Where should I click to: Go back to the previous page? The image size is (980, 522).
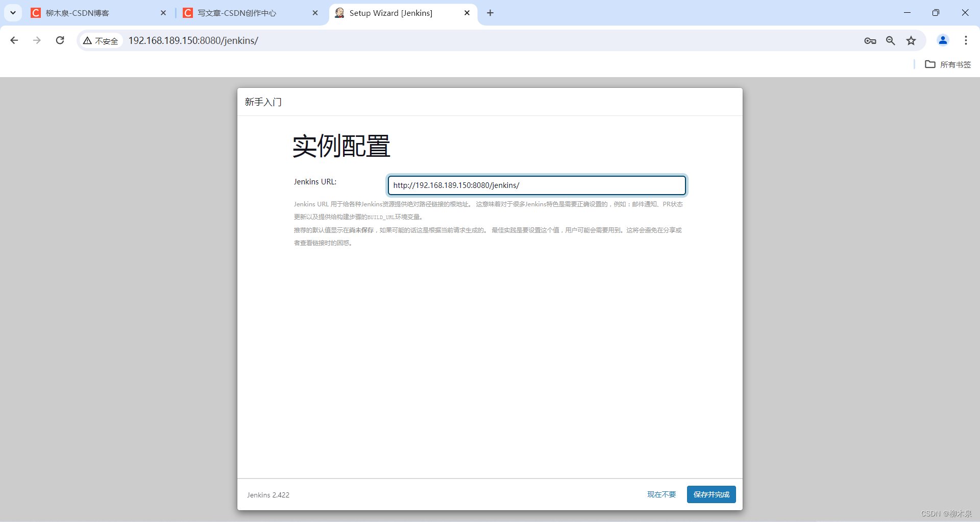[14, 40]
